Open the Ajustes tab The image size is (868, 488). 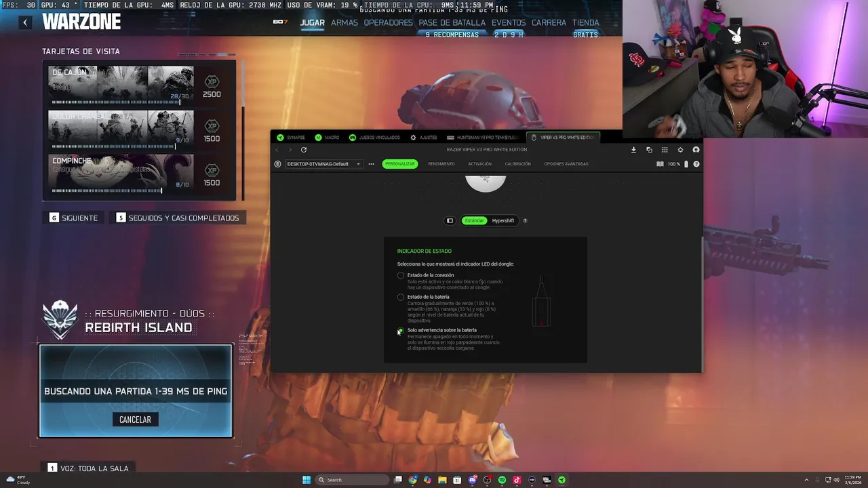click(424, 138)
